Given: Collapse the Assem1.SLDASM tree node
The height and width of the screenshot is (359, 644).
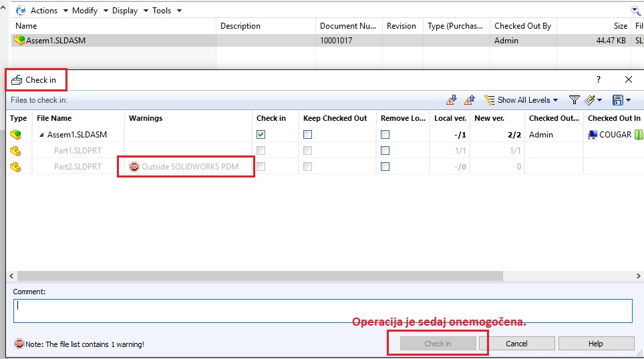Looking at the screenshot, I should (41, 135).
